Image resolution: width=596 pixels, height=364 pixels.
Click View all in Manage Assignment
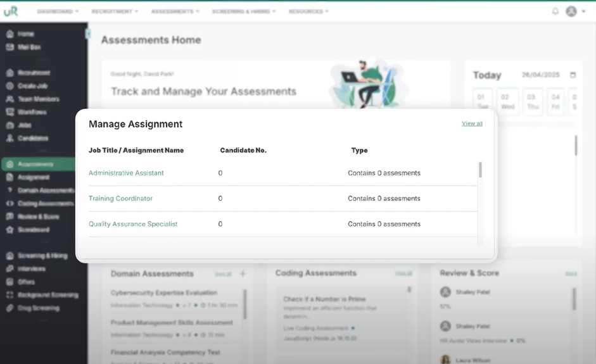click(x=472, y=123)
